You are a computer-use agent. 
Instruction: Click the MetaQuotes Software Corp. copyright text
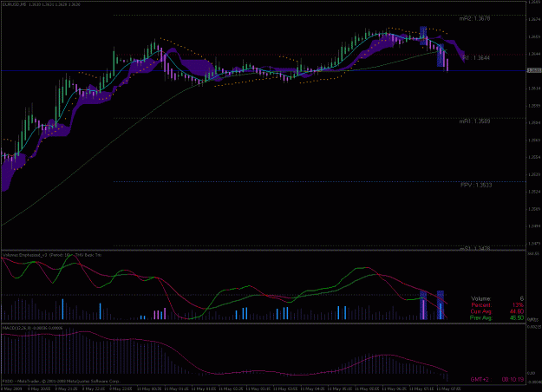62,381
